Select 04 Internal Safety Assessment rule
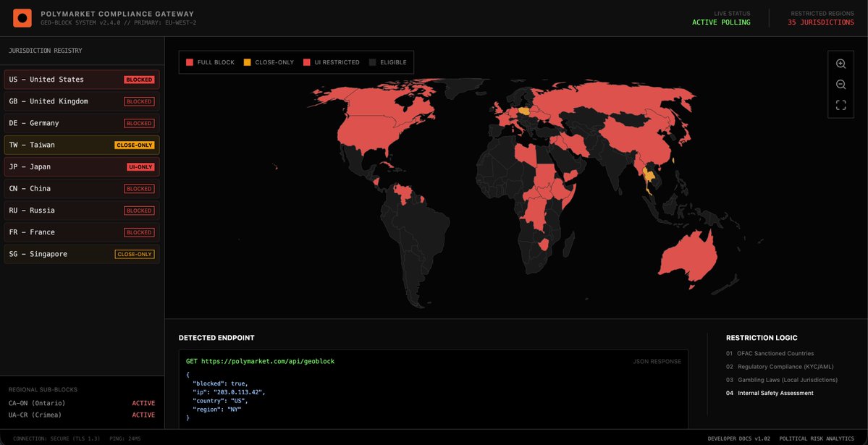868x445 pixels. point(770,393)
